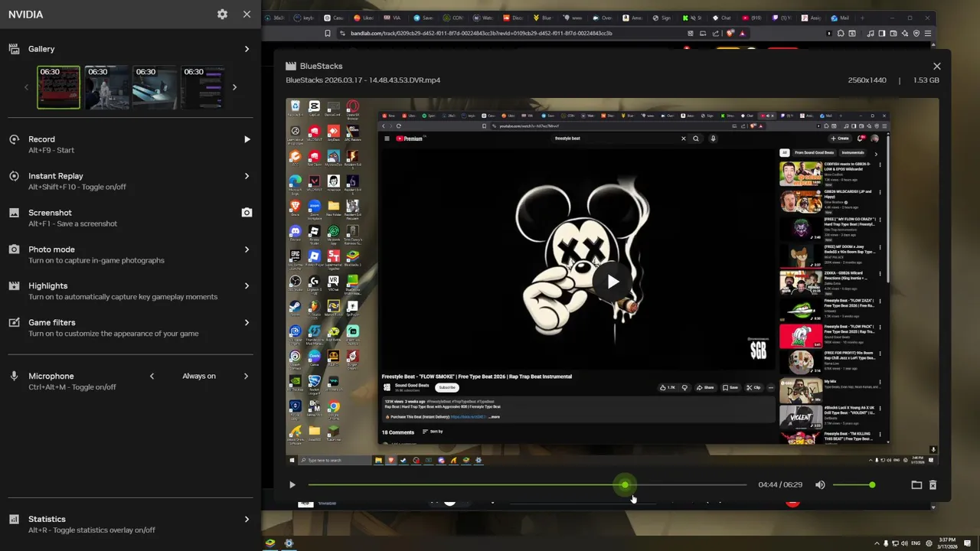Select the third gallery thumbnail
The image size is (980, 551).
click(x=155, y=86)
